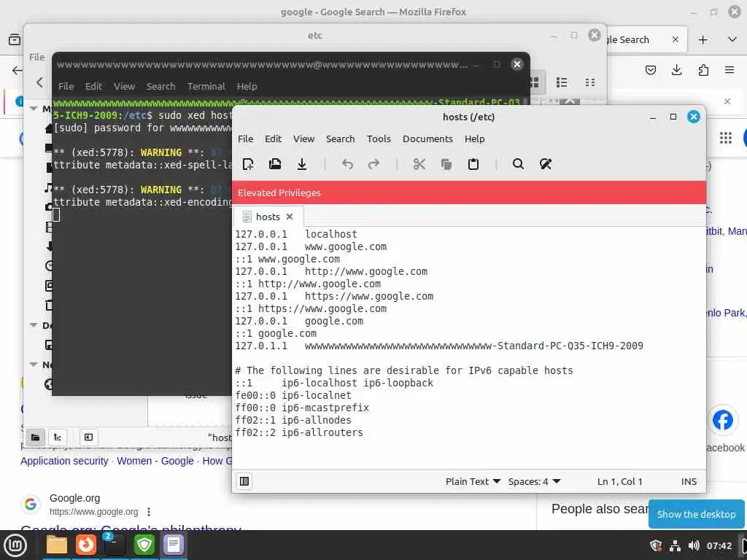Screen dimensions: 747x560
Task: Open the Help menu in xed
Action: (474, 139)
